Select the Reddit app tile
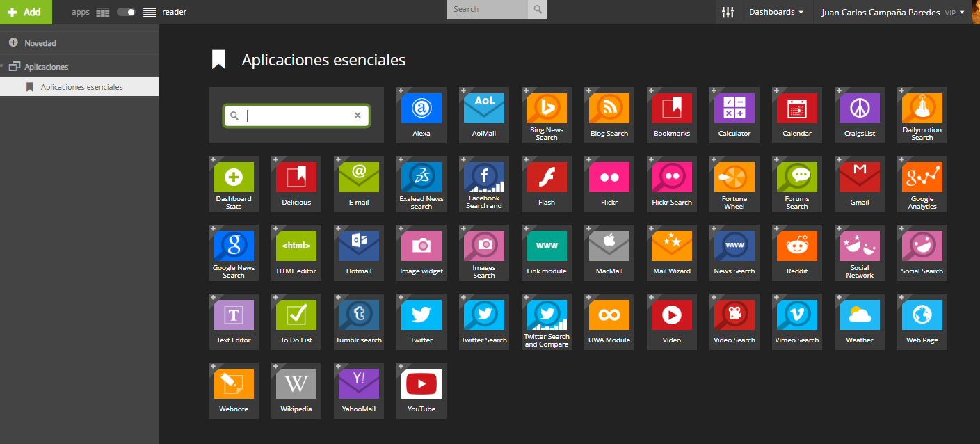Screen dimensions: 980x444 tap(797, 253)
